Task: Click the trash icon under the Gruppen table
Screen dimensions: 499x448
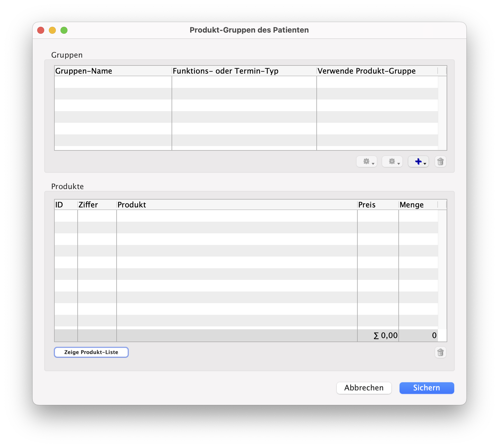Action: (x=440, y=161)
